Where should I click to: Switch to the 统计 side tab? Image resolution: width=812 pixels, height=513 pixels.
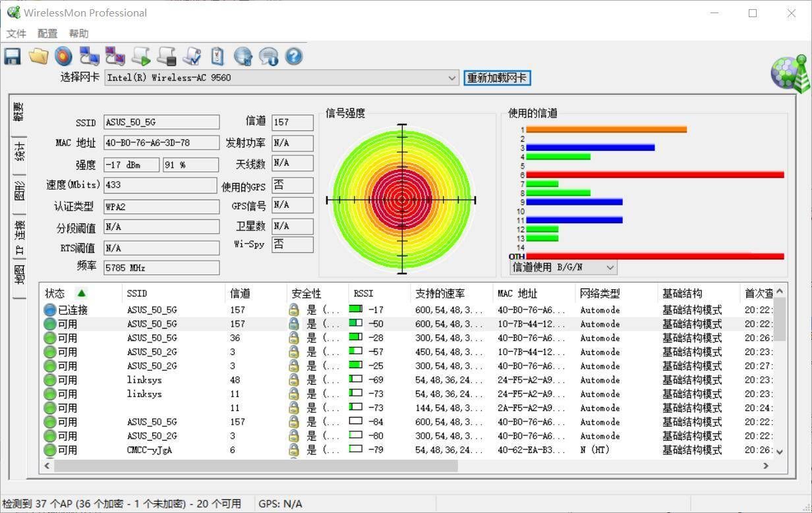coord(18,153)
